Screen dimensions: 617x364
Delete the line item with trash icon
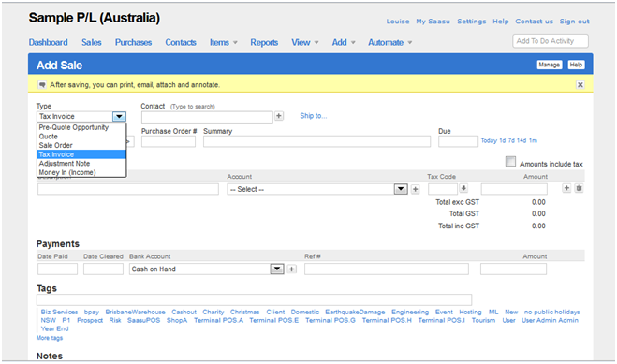tap(579, 189)
